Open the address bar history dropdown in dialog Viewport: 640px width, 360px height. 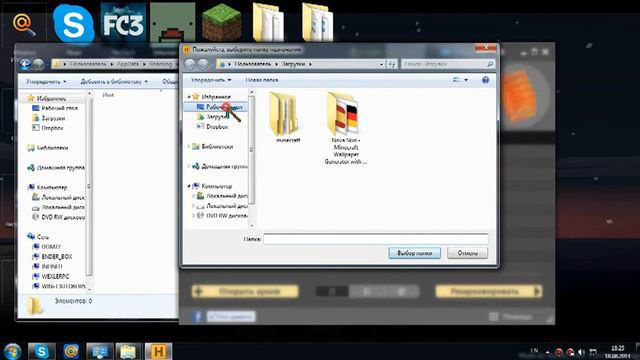(381, 64)
